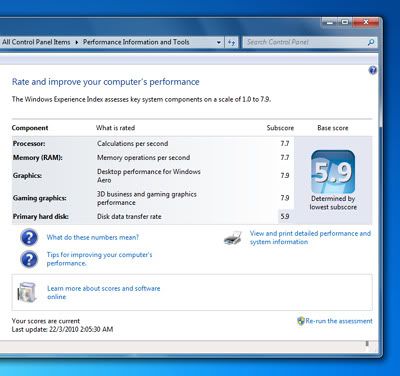Click the printer icon
400x376 pixels.
click(x=233, y=238)
